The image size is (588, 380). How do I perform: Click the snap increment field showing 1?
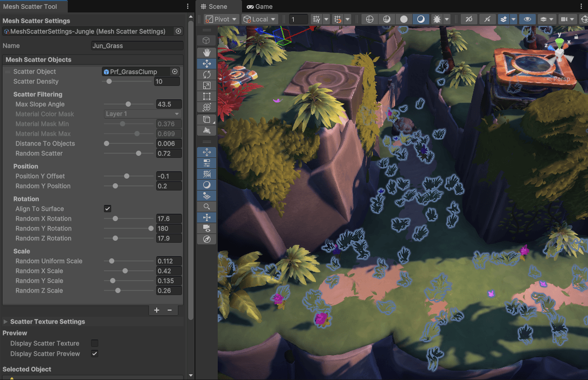point(298,19)
